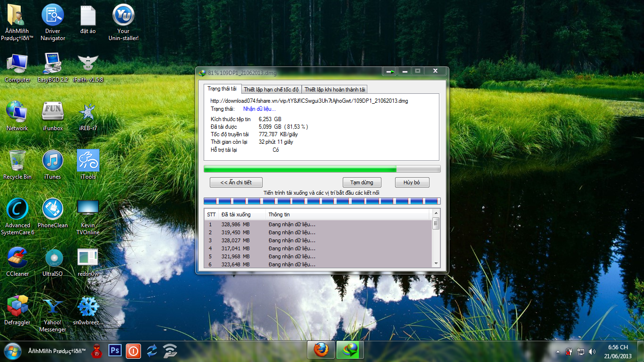Screen dimensions: 644x362
Task: Launch iTools rabbit icon
Action: 88,165
